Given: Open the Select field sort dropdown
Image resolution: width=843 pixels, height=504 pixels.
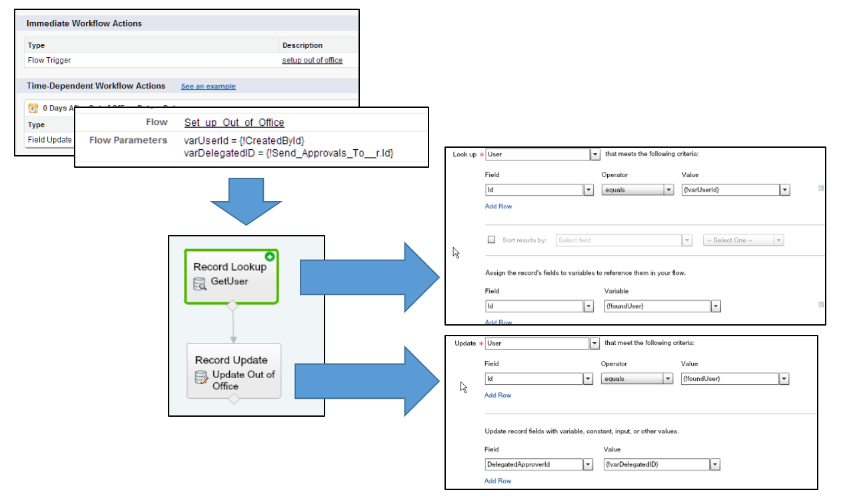Looking at the screenshot, I should click(686, 240).
